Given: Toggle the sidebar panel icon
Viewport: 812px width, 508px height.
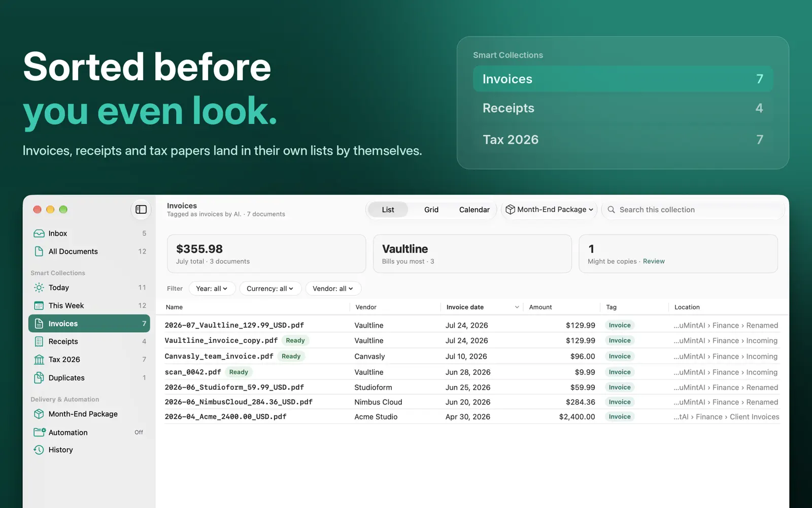Looking at the screenshot, I should tap(141, 209).
